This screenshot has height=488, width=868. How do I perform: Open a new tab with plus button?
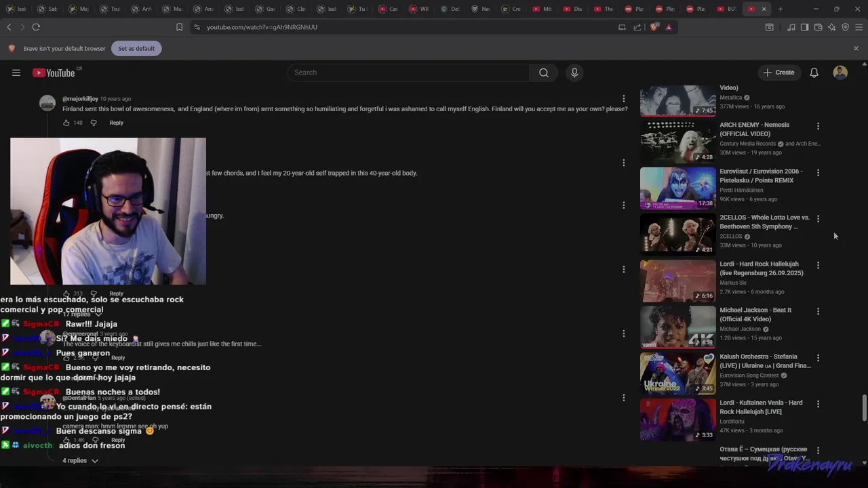click(781, 9)
